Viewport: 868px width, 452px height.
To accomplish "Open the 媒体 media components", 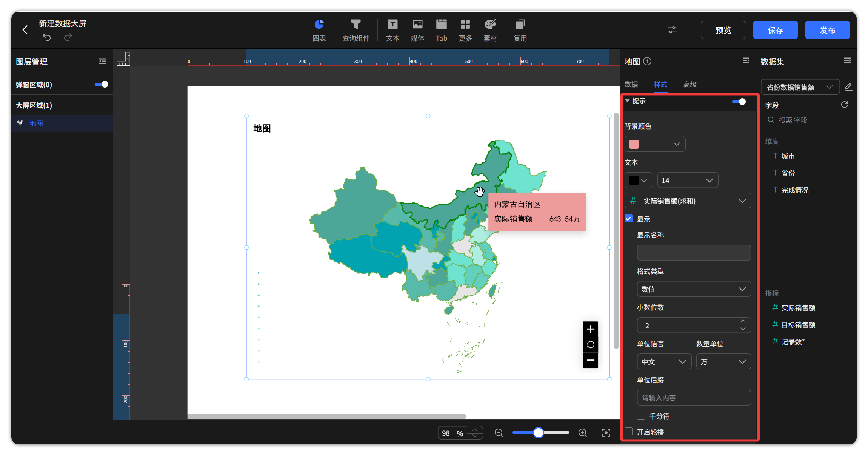I will [417, 30].
